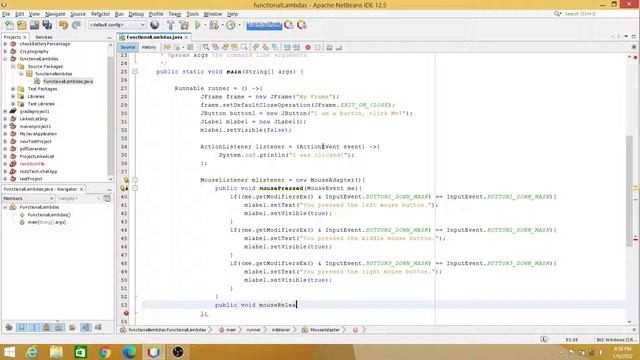Select the randomFile project
The height and width of the screenshot is (360, 640).
pos(32,164)
